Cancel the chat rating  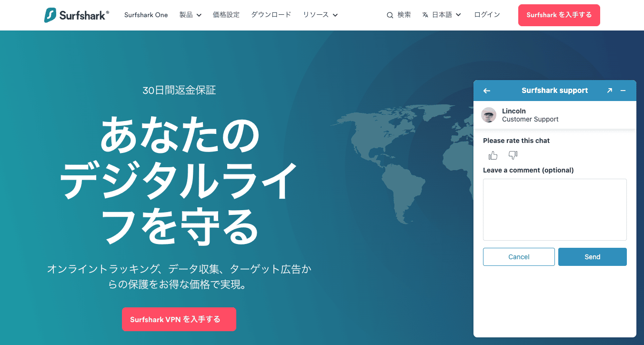(519, 257)
